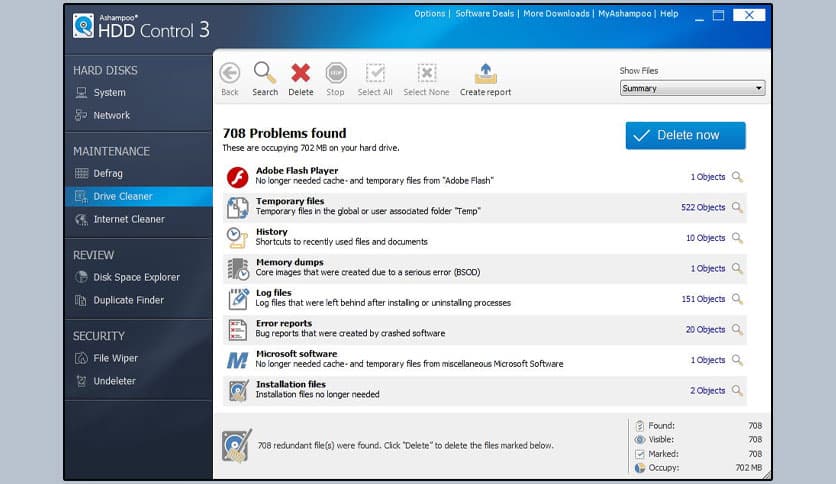This screenshot has width=836, height=484.
Task: Click the Visible eye icon in status
Action: [x=640, y=440]
